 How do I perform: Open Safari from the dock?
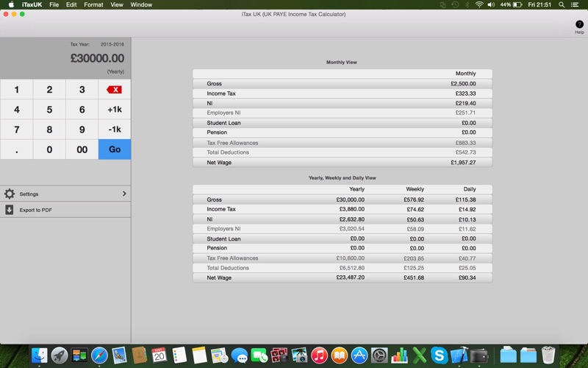click(x=99, y=355)
